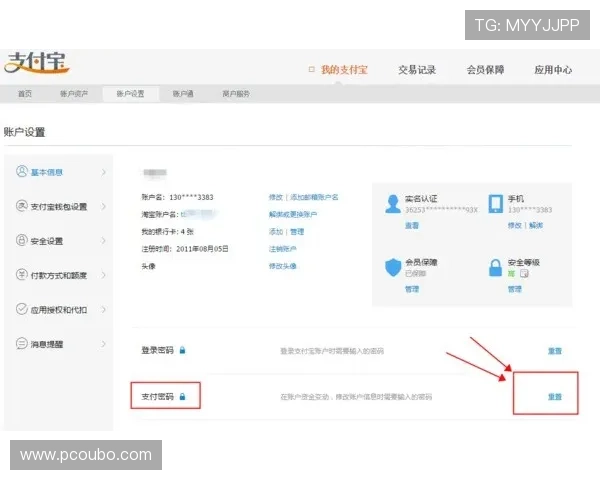Click the 会员保障 shield icon
Viewport: 600px width, 480px height.
coord(393,268)
